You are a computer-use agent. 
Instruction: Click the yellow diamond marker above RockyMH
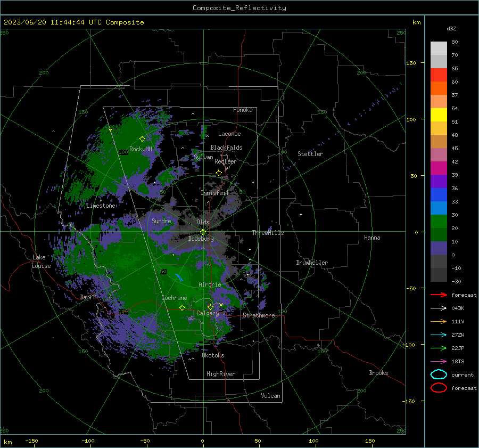pyautogui.click(x=142, y=139)
